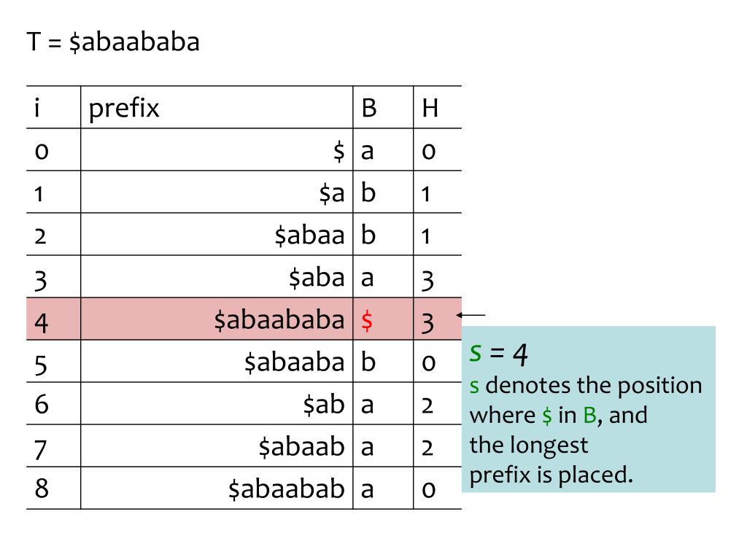Click the 'B' column header
The width and height of the screenshot is (747, 560).
(x=369, y=108)
